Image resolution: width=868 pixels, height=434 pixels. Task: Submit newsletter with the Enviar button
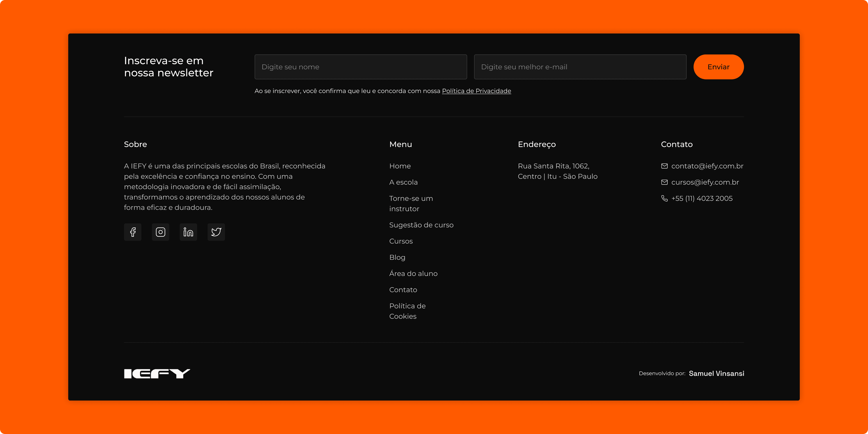(718, 67)
